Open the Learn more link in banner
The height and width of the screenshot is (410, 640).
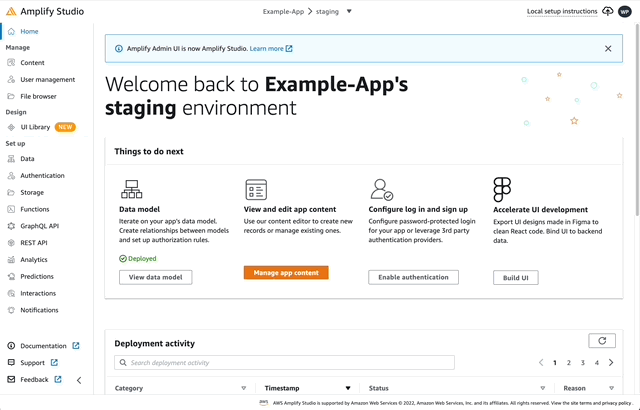(271, 49)
